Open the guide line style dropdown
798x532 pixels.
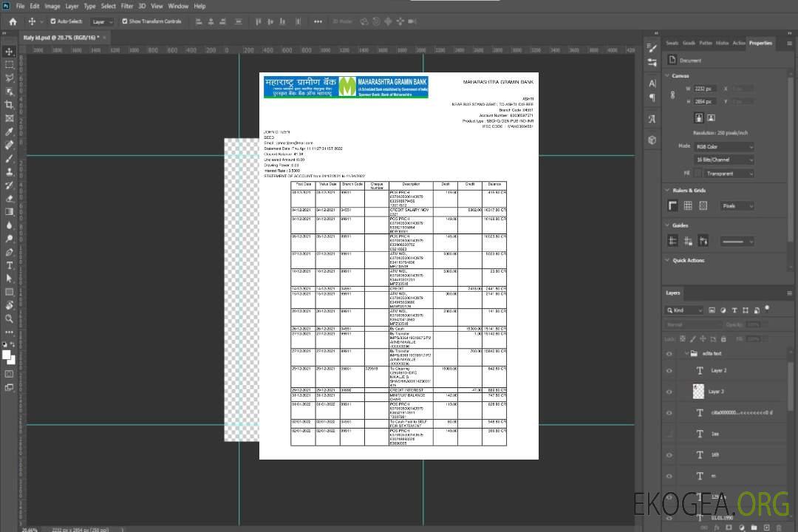737,242
